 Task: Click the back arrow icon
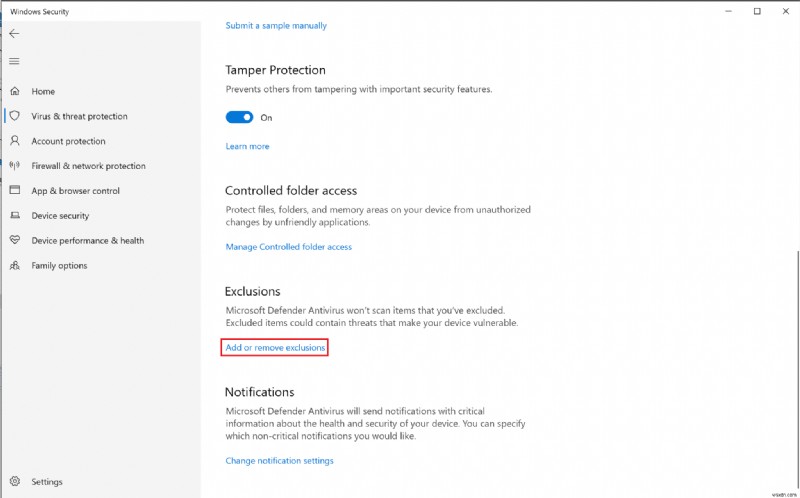pyautogui.click(x=14, y=33)
